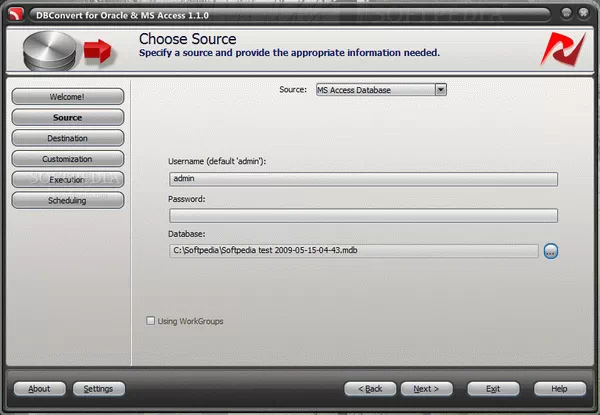Click the minimize window button
Viewport: 600px width, 415px height.
click(x=567, y=13)
